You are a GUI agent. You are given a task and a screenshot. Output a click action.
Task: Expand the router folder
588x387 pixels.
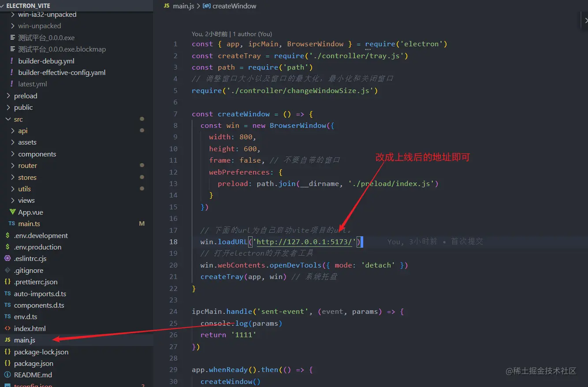[12, 166]
